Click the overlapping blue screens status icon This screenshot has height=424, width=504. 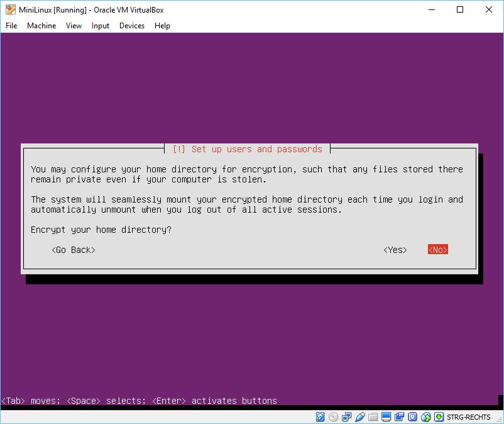point(399,417)
